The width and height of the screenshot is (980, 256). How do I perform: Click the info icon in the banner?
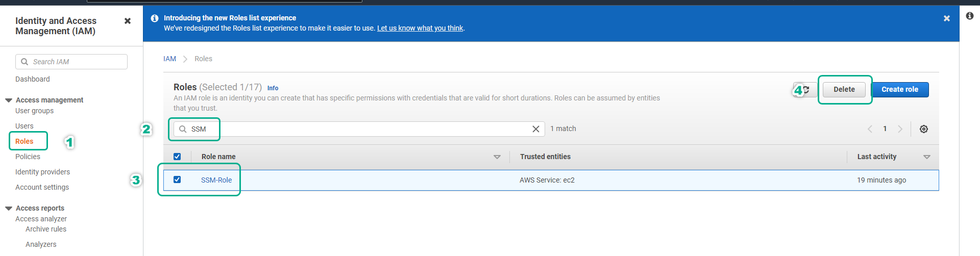click(155, 18)
